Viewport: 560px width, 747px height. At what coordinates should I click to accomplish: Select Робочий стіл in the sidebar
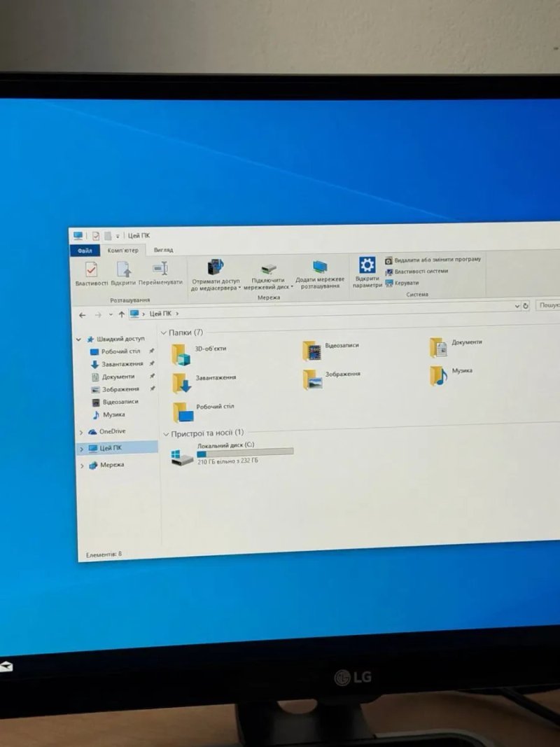[x=115, y=351]
